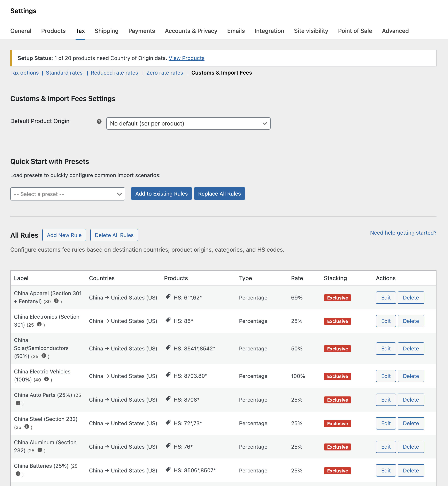Click info icon on China Electronics rule
Image resolution: width=448 pixels, height=486 pixels.
[x=39, y=325]
